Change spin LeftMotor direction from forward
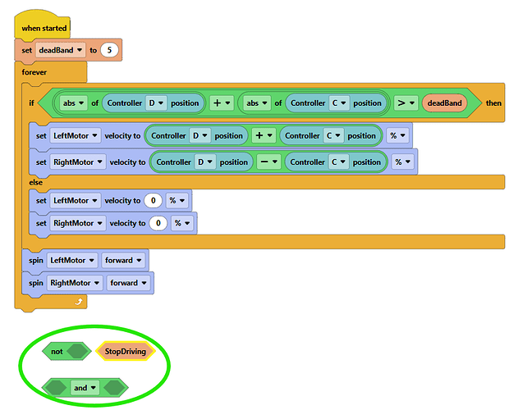Image resolution: width=532 pixels, height=410 pixels. [123, 260]
